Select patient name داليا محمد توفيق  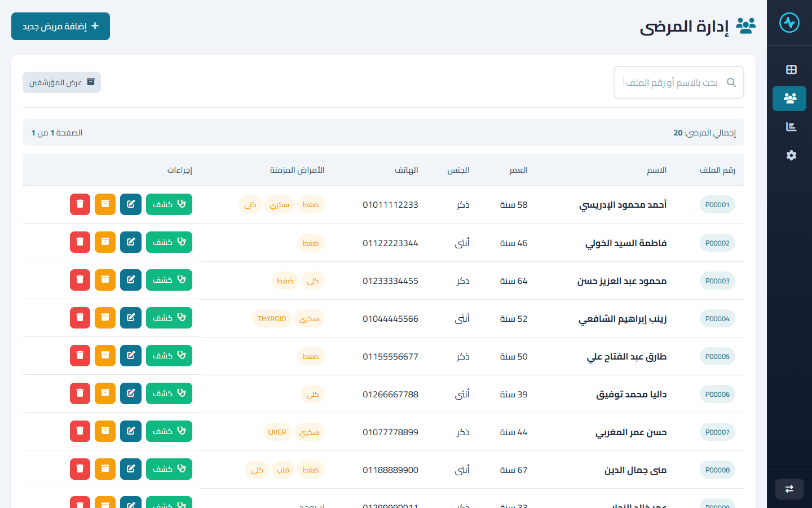coord(632,395)
